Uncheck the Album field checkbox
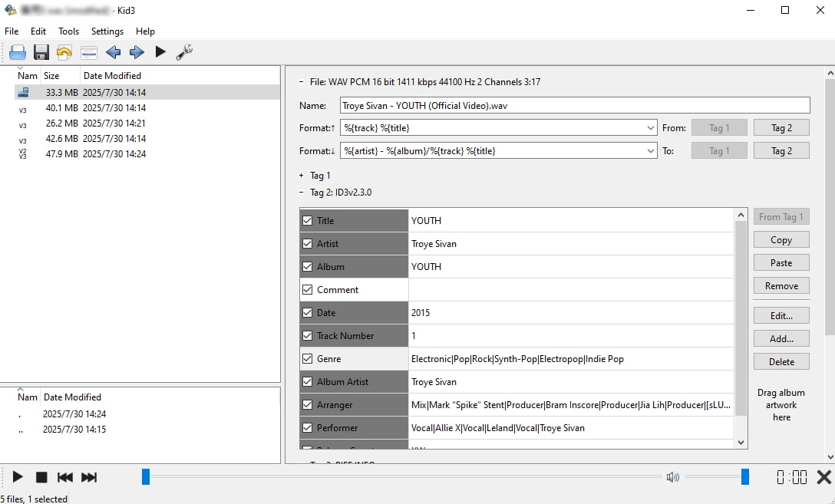 pos(307,267)
